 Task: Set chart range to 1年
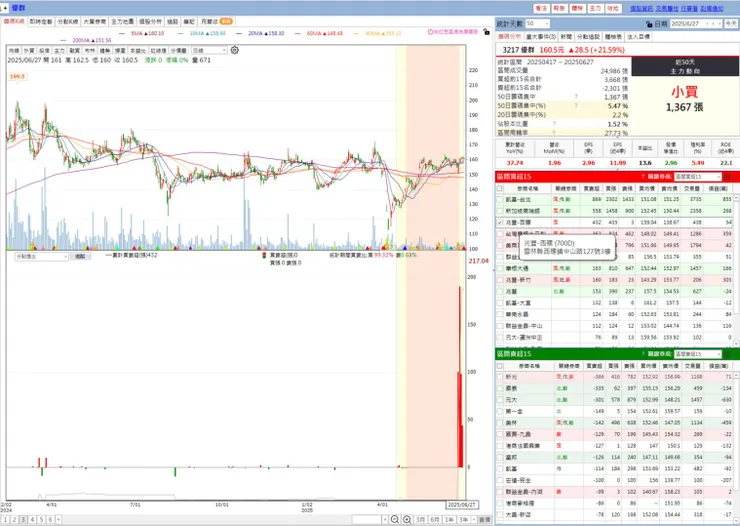click(x=449, y=519)
